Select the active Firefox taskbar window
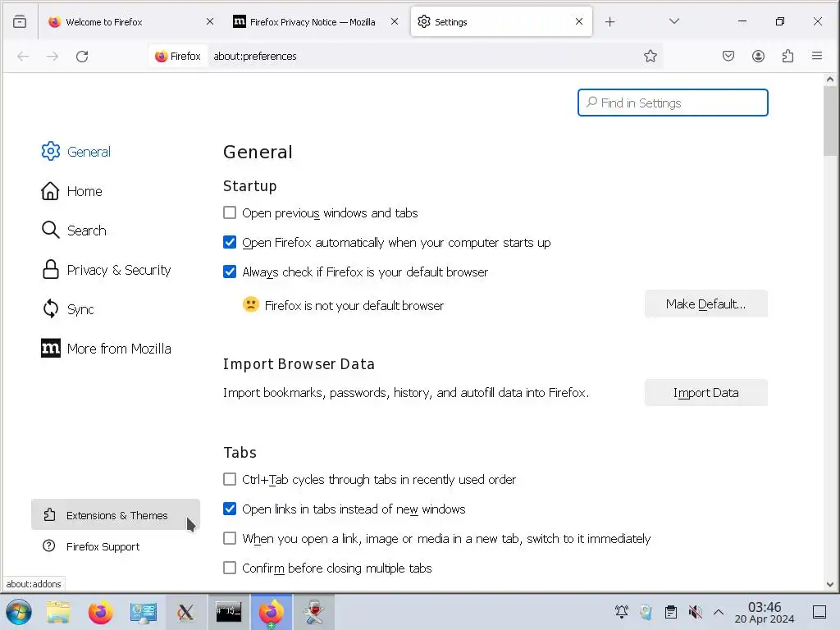 point(272,612)
